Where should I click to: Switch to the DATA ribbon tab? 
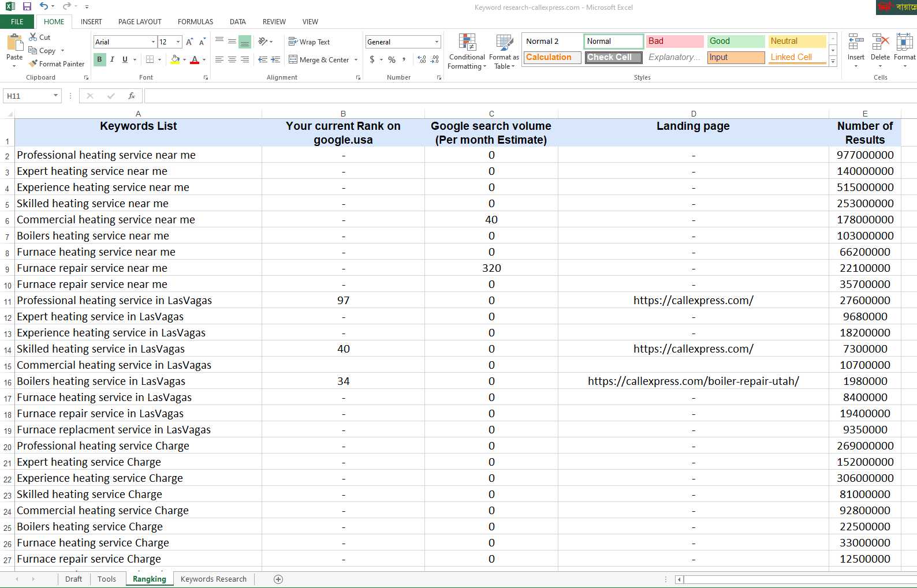237,21
